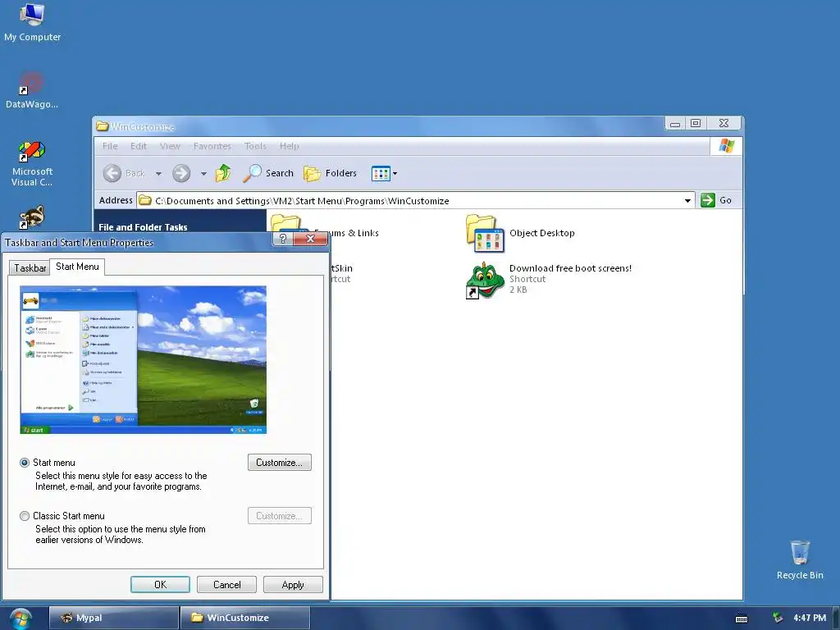
Task: Switch to the Taskbar tab
Action: click(x=30, y=268)
